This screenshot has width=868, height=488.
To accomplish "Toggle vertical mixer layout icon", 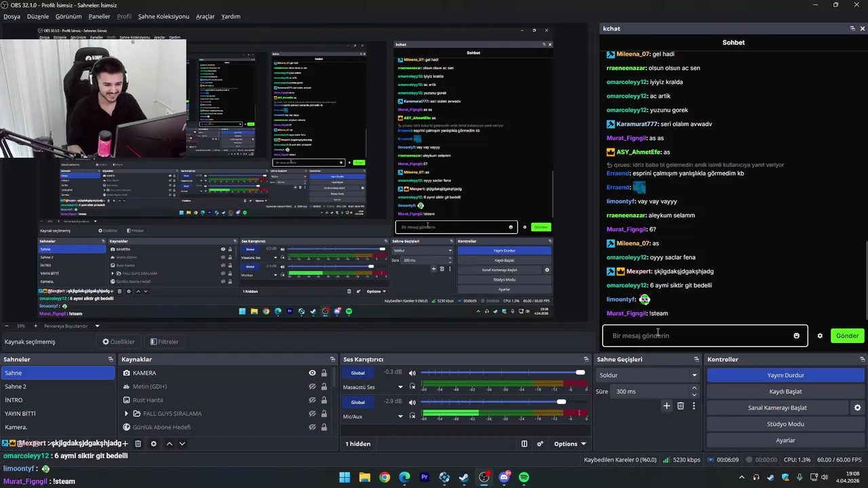I will click(x=524, y=444).
